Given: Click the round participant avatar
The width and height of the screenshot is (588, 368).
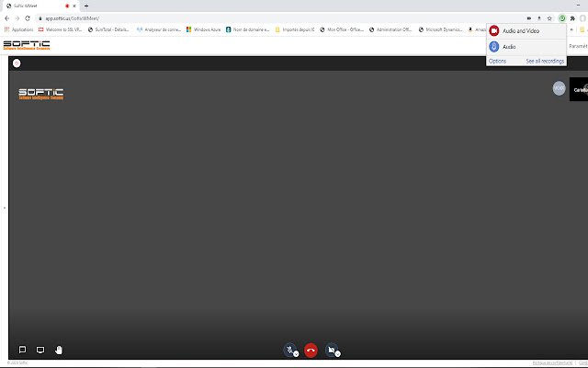Looking at the screenshot, I should (x=559, y=88).
